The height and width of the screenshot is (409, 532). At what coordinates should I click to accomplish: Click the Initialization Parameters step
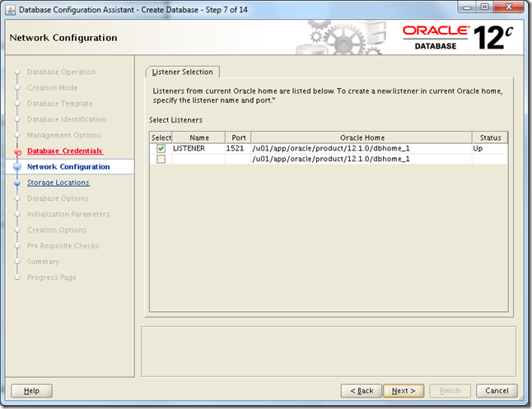pos(68,214)
